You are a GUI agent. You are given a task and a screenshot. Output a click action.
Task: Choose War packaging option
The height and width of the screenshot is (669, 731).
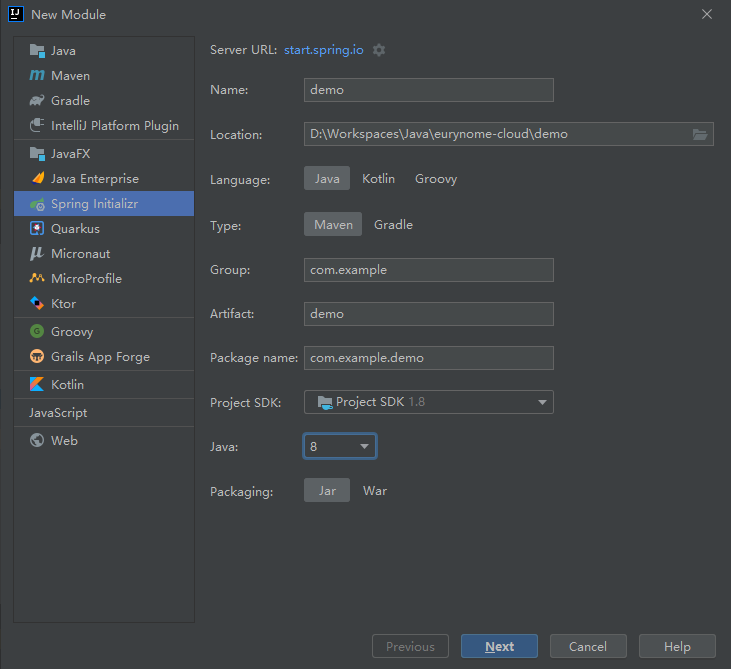375,491
